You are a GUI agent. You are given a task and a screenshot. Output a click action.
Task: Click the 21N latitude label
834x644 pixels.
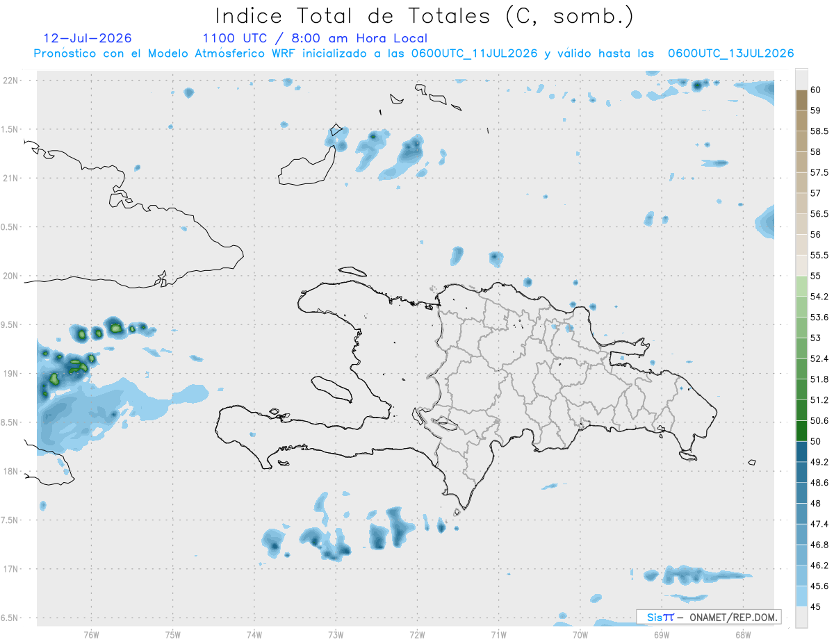coord(11,178)
